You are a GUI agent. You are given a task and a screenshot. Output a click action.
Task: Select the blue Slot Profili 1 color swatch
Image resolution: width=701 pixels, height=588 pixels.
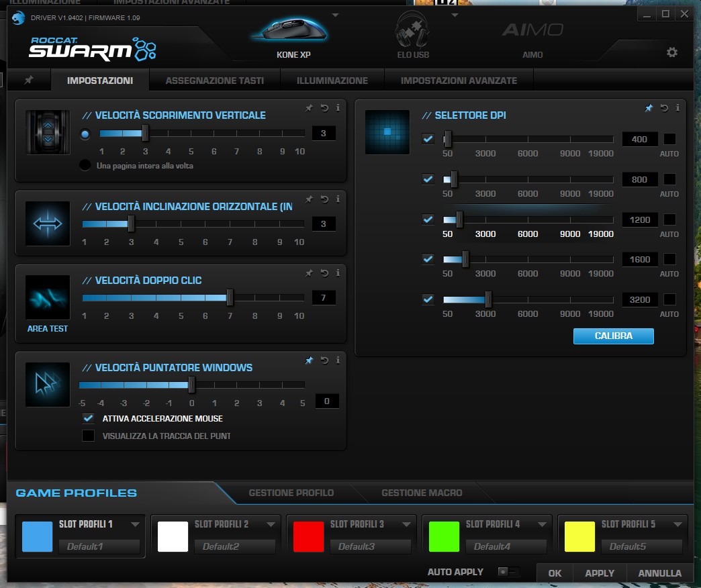(x=37, y=536)
